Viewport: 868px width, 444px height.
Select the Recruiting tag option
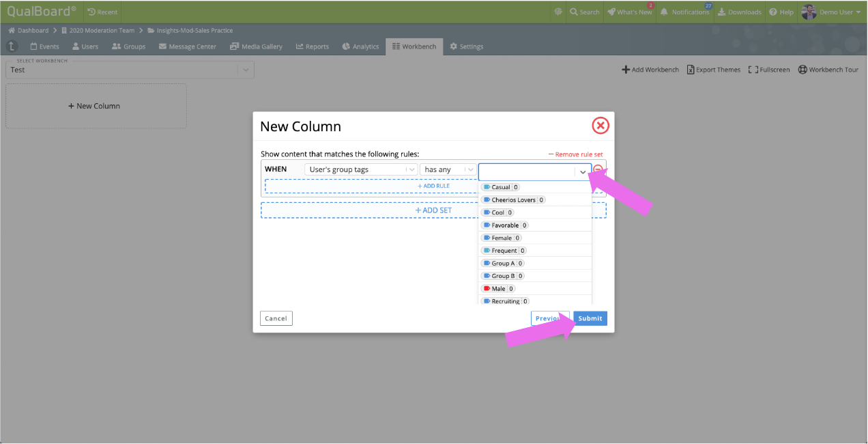coord(535,301)
